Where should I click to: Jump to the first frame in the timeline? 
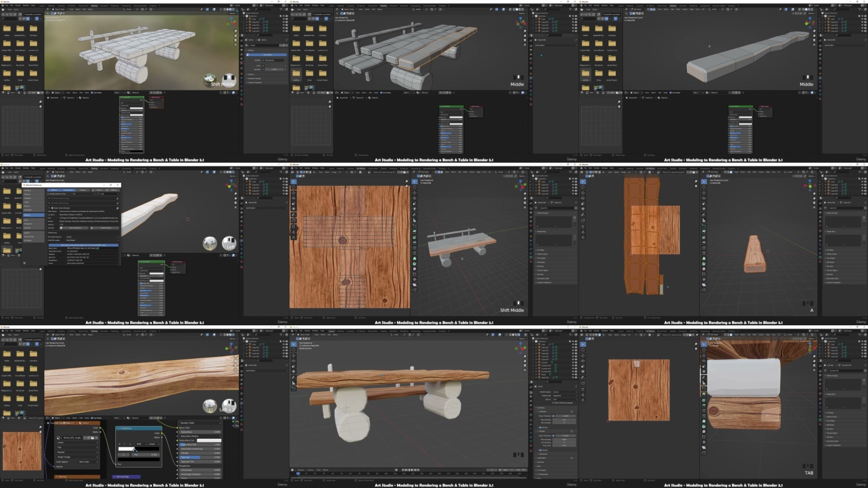[x=403, y=470]
